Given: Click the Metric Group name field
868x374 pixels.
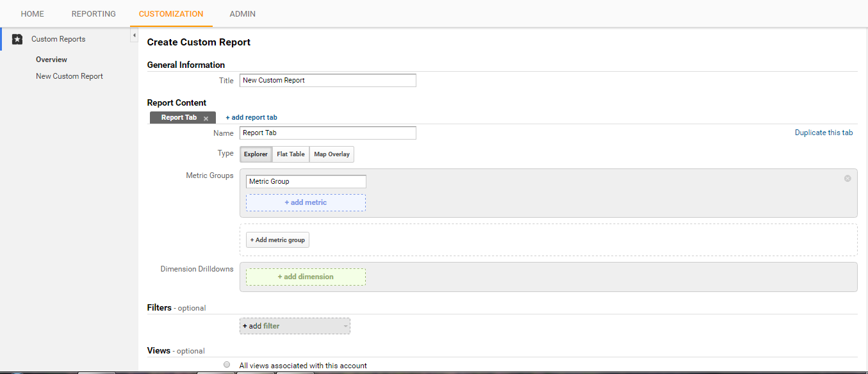Looking at the screenshot, I should click(306, 182).
